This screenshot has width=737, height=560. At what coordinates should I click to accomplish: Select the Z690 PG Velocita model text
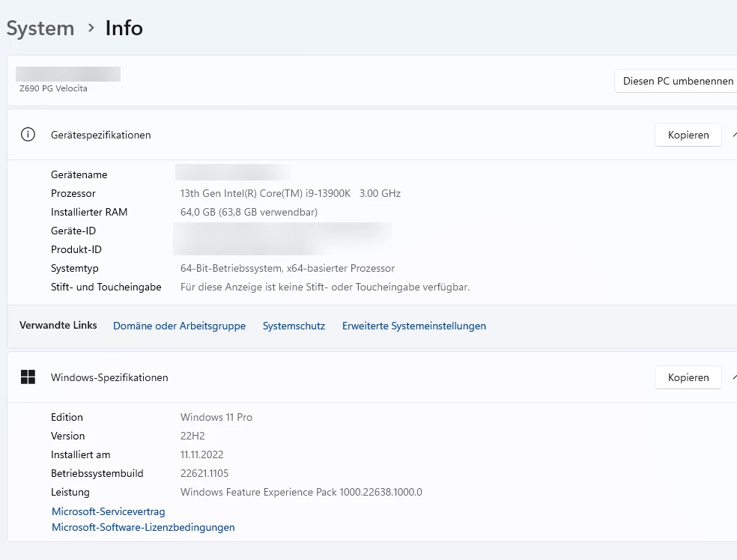coord(53,88)
